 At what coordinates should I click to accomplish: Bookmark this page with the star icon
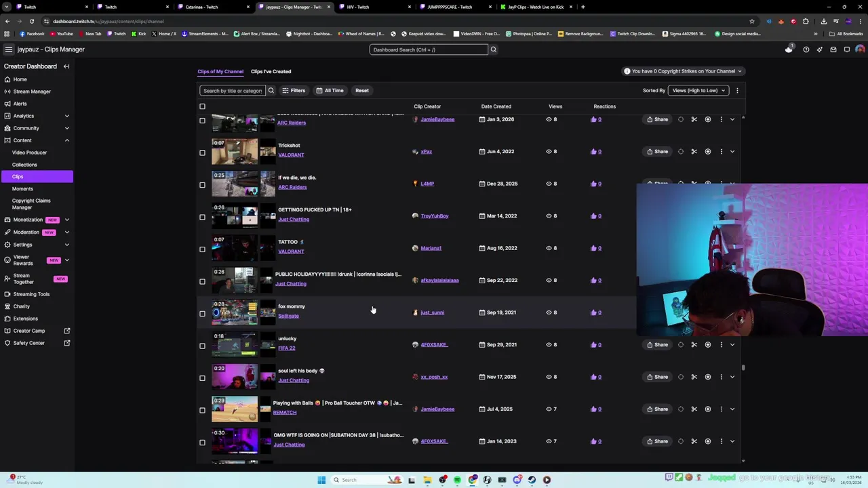[751, 21]
